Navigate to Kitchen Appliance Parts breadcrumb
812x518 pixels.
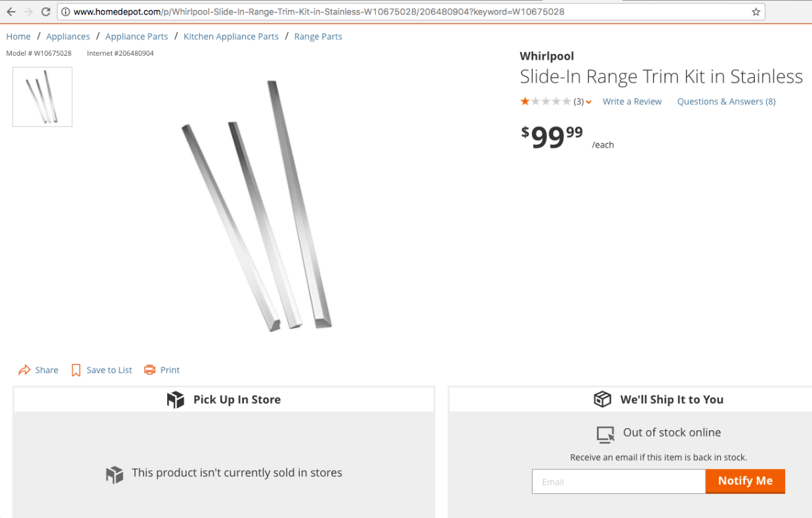coord(231,37)
